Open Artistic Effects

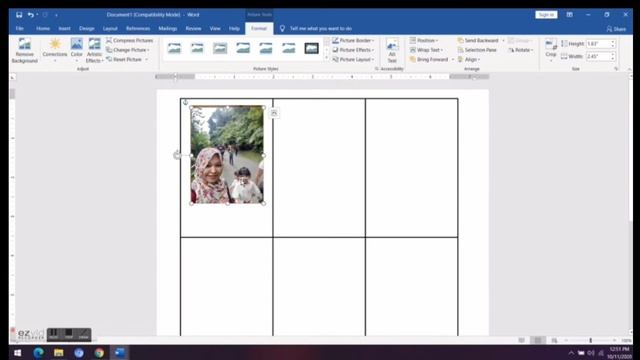click(x=94, y=51)
